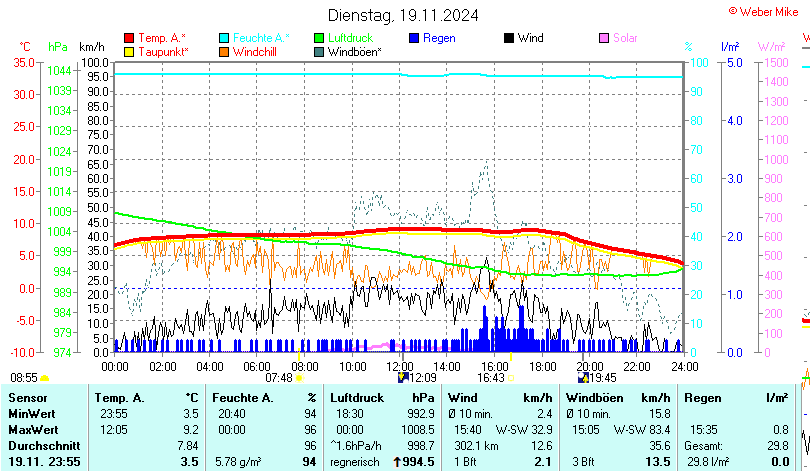Click the blue Regen legend swatch

pyautogui.click(x=415, y=38)
